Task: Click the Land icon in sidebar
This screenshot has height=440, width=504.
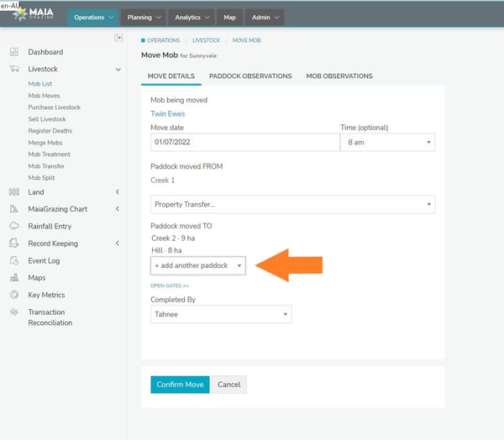Action: [14, 192]
